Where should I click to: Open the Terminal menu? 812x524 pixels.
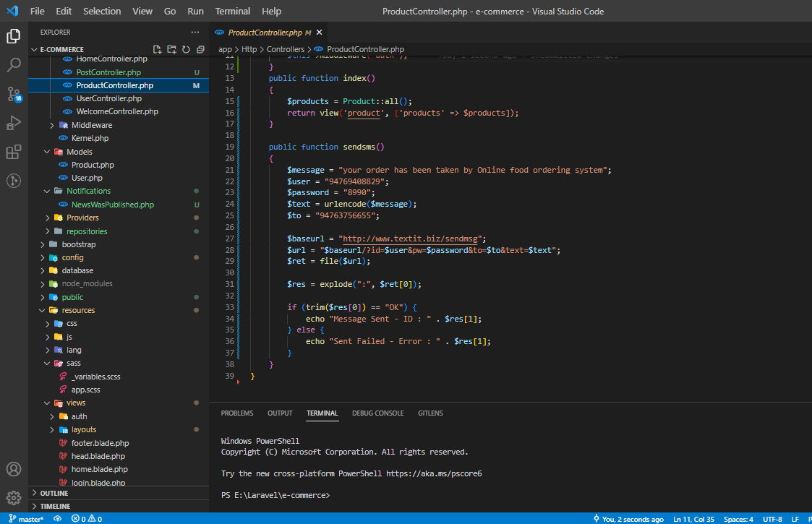[232, 11]
